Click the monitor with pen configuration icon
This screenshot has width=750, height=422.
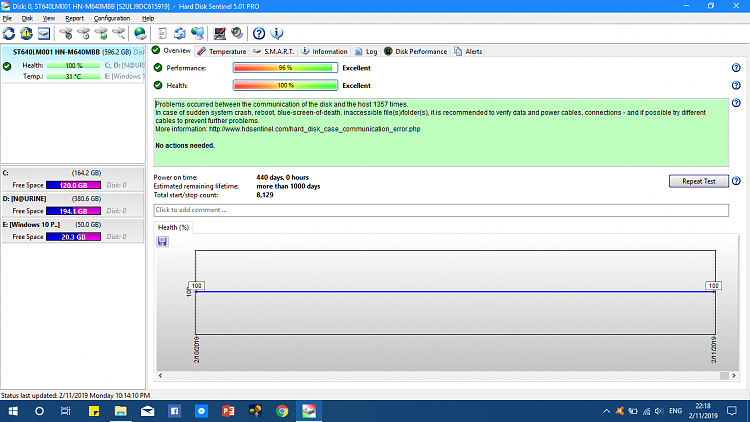[x=220, y=33]
